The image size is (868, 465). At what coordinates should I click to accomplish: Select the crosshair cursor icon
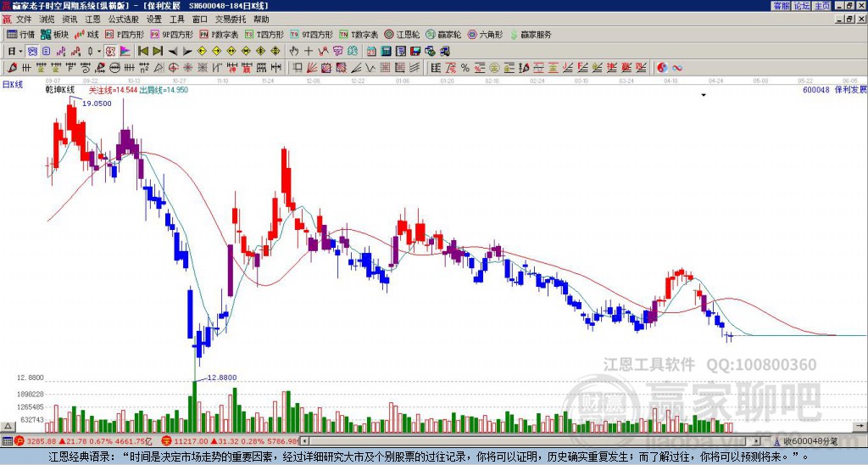tap(309, 52)
